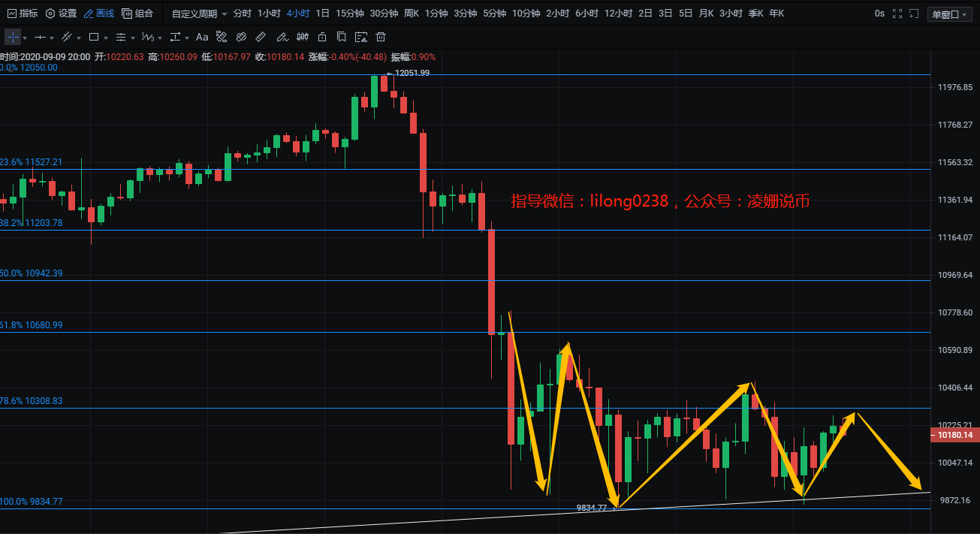Select the crosshair cursor tool
Viewport: 980px width, 534px height.
[x=13, y=37]
